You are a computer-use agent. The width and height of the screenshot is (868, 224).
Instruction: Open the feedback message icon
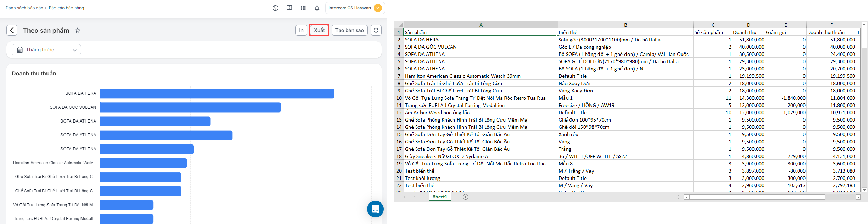(289, 8)
